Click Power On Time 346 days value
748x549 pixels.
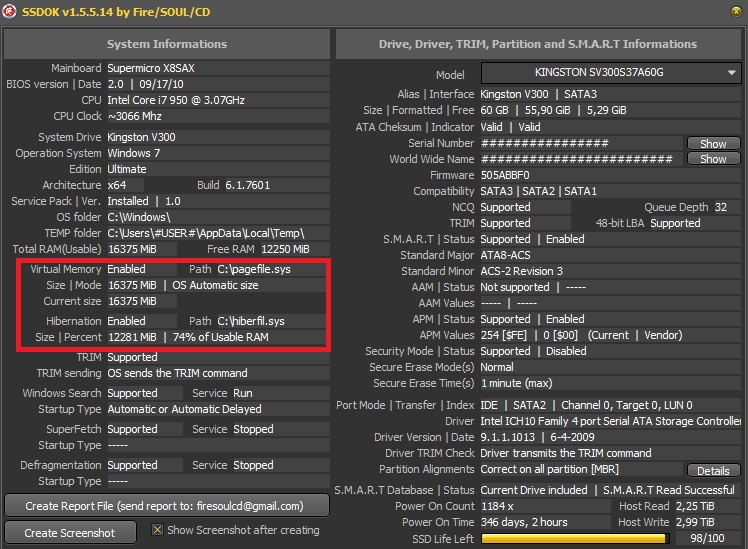524,522
